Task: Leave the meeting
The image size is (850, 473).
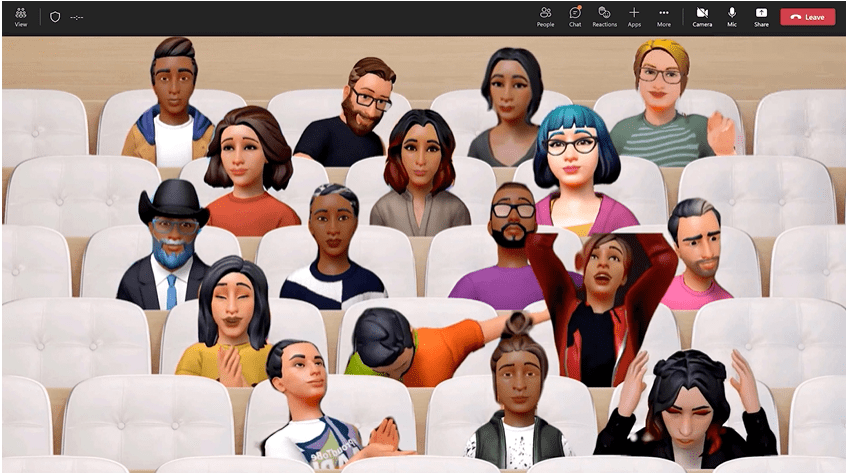Action: click(x=808, y=16)
